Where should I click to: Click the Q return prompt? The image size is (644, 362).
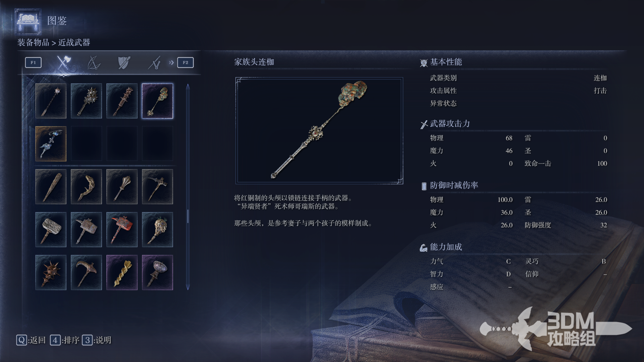click(x=31, y=340)
